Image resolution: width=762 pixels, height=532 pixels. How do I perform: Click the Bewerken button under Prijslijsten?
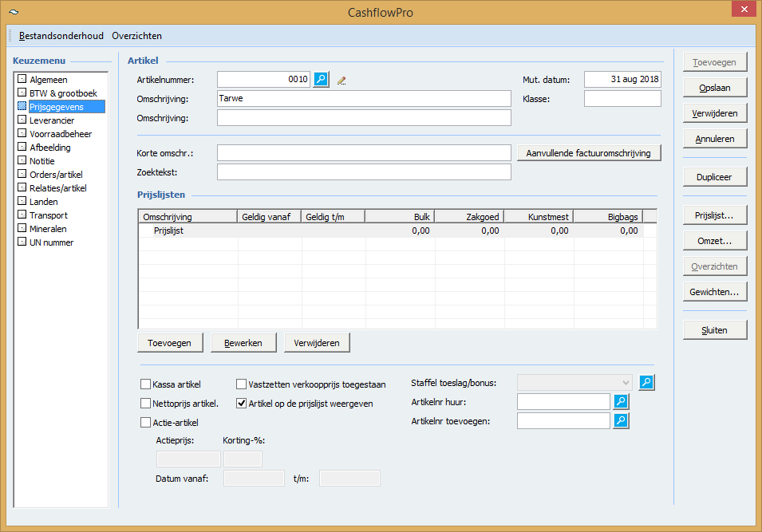[x=243, y=343]
